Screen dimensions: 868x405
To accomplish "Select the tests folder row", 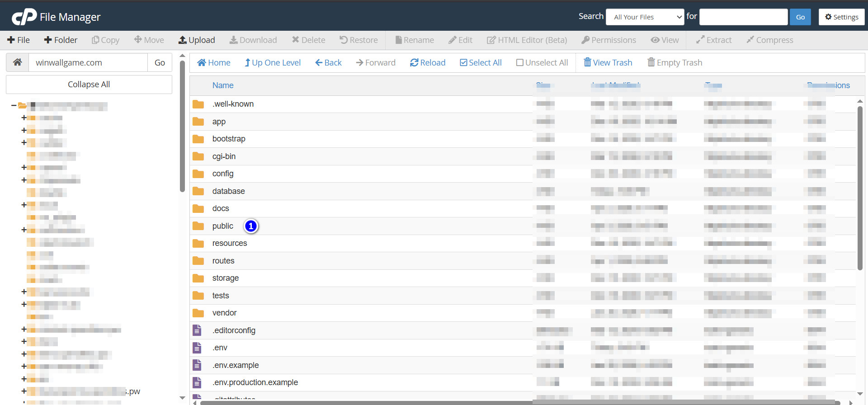I will point(523,296).
